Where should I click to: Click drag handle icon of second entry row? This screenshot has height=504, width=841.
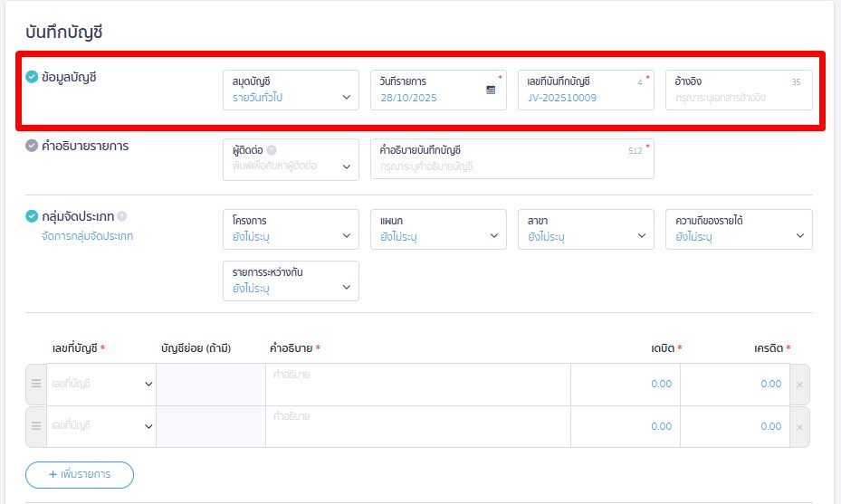(36, 425)
